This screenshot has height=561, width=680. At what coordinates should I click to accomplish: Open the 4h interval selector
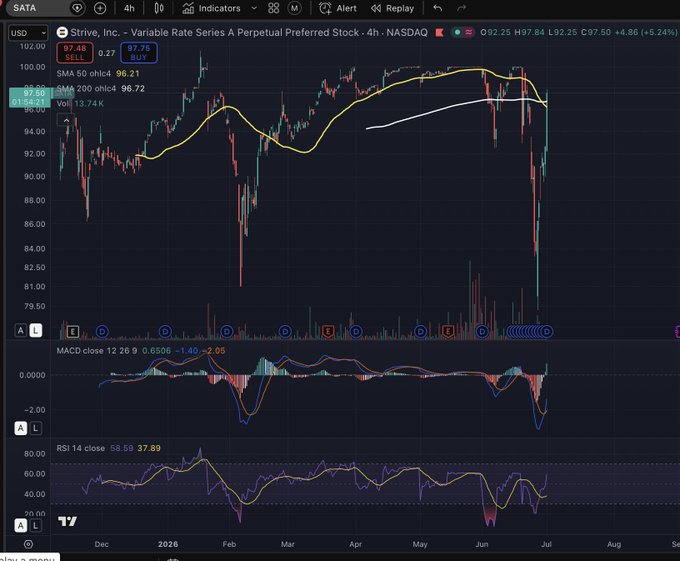[x=129, y=8]
